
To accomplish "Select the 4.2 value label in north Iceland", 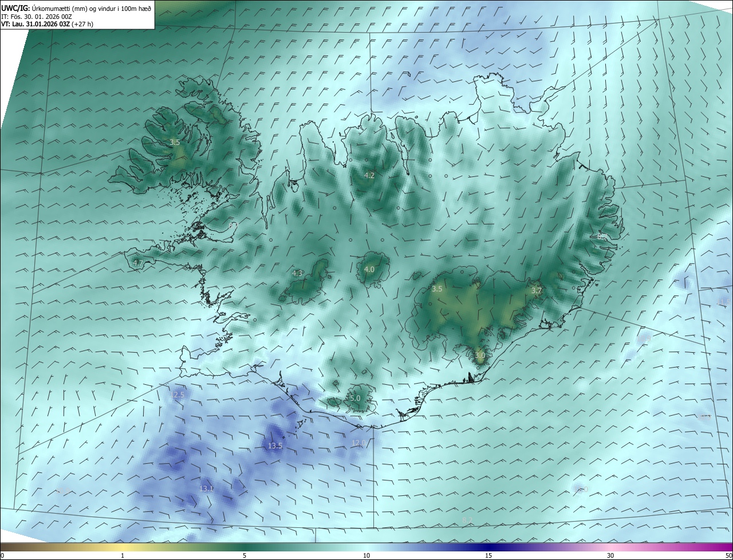I will 369,175.
